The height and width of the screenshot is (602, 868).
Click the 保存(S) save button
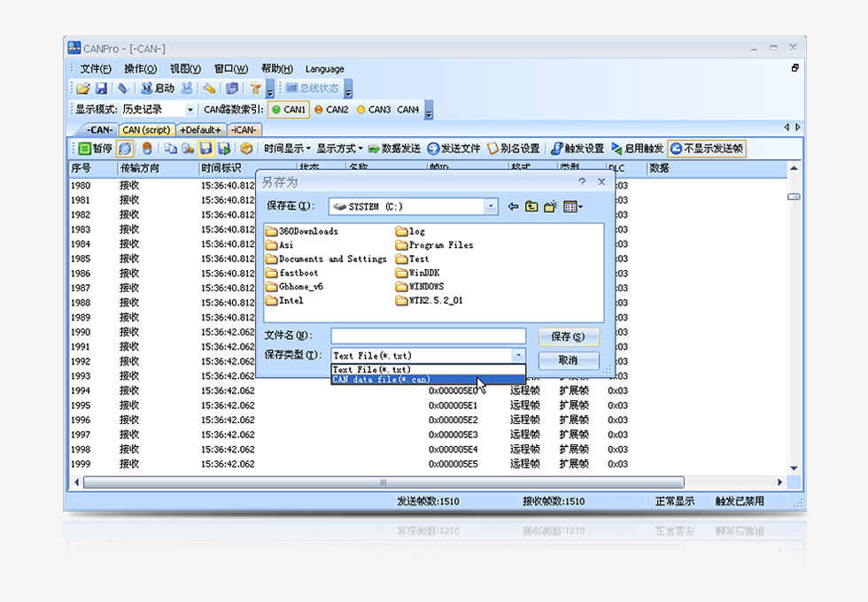point(568,337)
